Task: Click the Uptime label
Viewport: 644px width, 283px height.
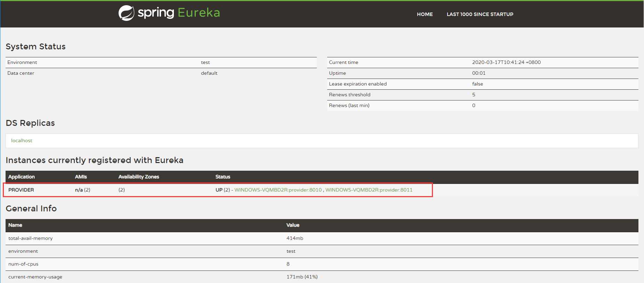Action: (337, 73)
